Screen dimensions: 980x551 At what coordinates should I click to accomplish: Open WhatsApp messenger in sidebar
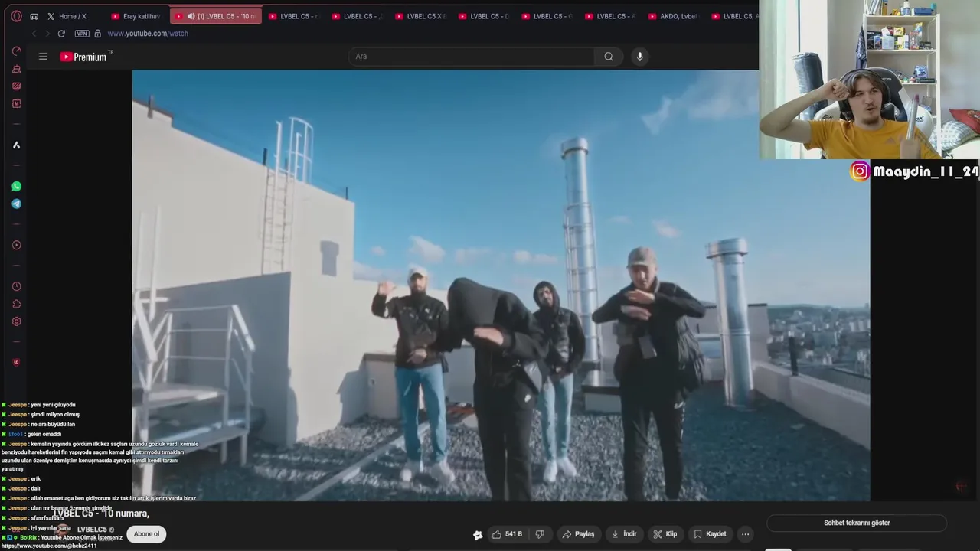[16, 186]
